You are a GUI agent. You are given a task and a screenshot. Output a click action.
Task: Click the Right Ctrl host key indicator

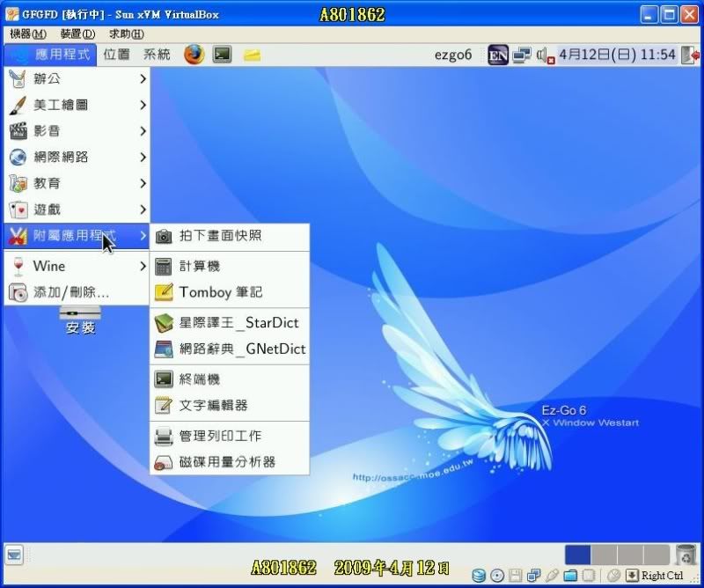click(x=662, y=576)
